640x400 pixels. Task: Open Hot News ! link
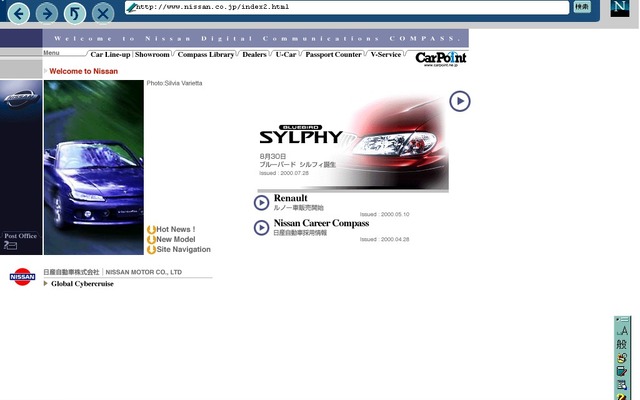click(x=176, y=229)
